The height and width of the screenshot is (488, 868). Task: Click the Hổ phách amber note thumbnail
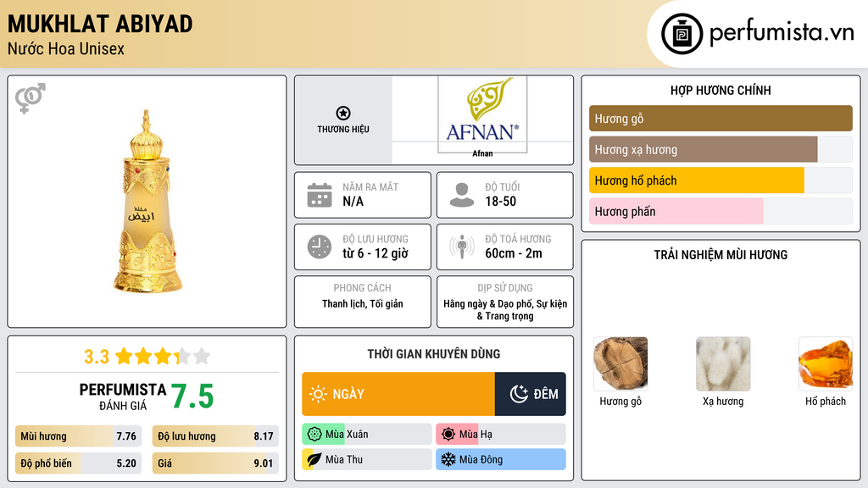[825, 363]
